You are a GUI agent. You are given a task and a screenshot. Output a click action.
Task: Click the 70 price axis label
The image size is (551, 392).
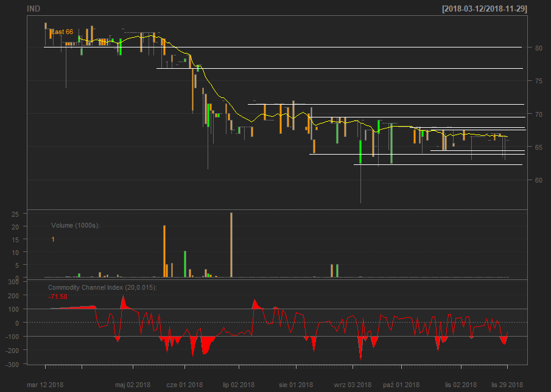[538, 114]
